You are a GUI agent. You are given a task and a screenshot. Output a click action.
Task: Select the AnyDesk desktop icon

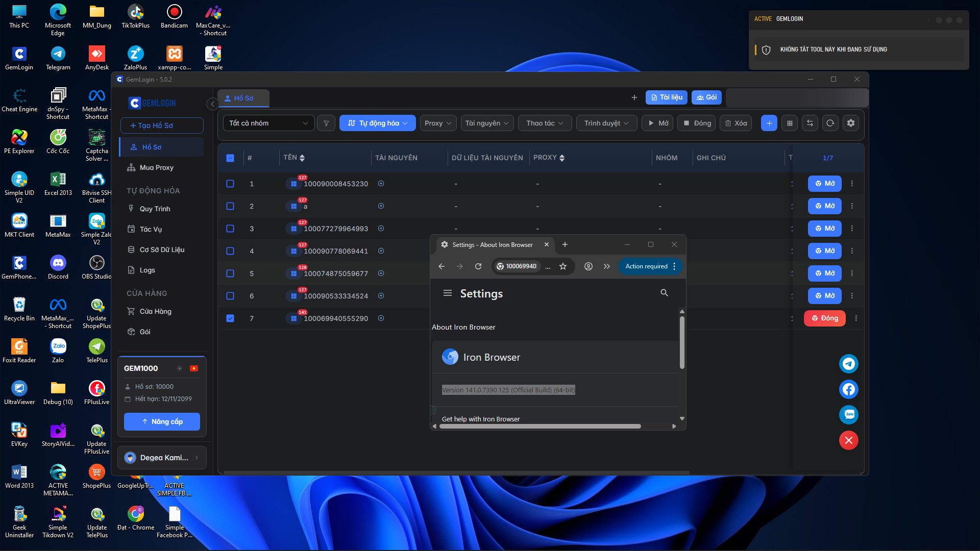pyautogui.click(x=97, y=58)
